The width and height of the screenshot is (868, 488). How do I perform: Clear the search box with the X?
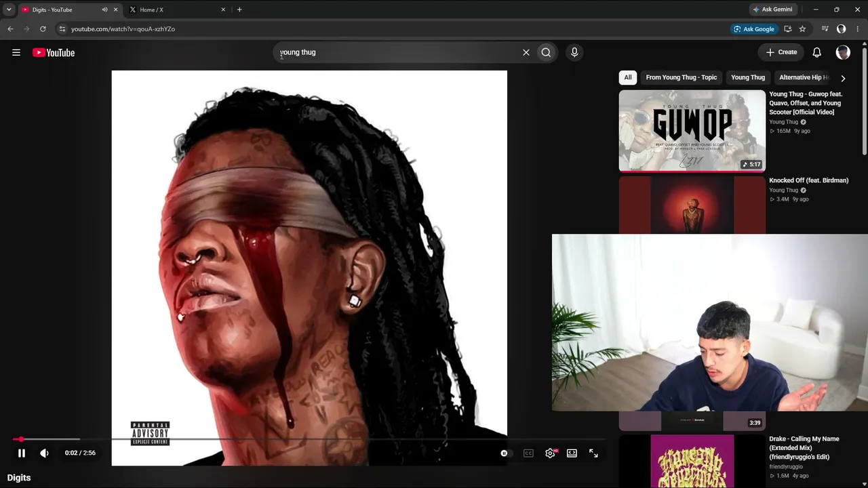526,52
